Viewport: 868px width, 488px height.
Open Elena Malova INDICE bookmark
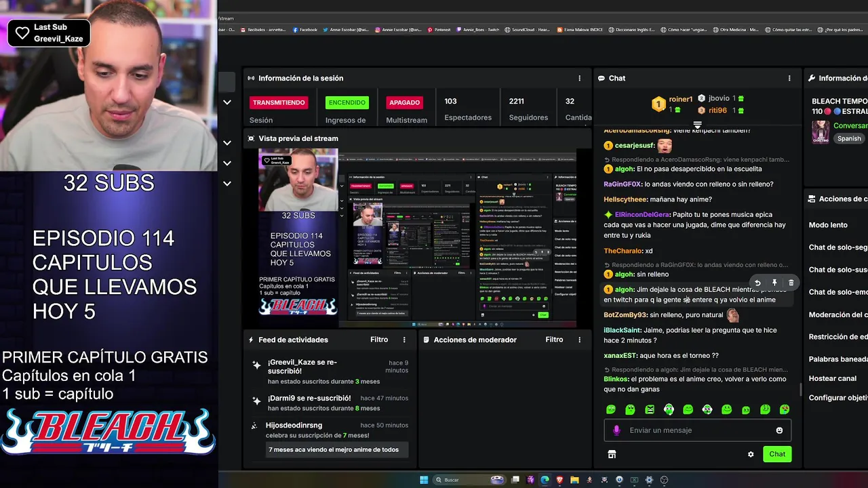(580, 30)
